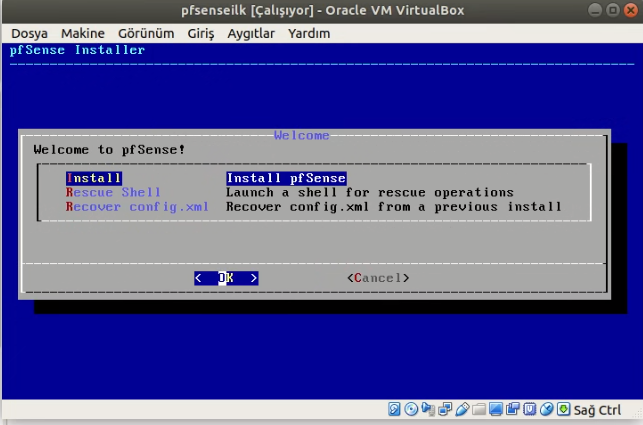
Task: Click the OK button in Welcome dialog
Action: (x=226, y=278)
